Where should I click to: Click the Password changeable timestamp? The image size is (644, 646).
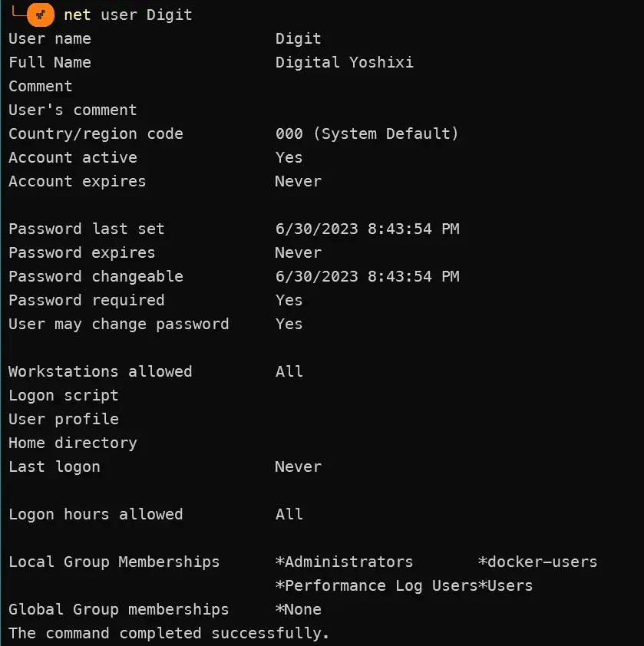[x=367, y=276]
